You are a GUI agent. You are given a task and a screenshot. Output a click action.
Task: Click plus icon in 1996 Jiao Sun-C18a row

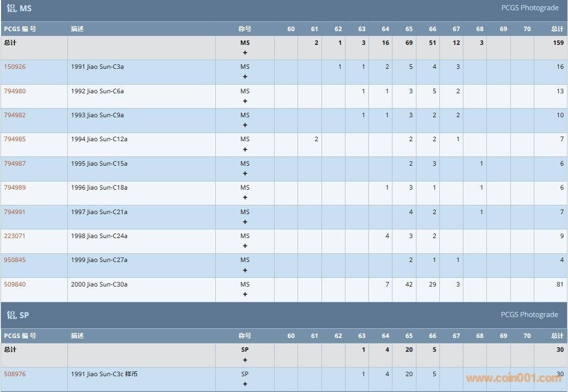click(x=245, y=197)
